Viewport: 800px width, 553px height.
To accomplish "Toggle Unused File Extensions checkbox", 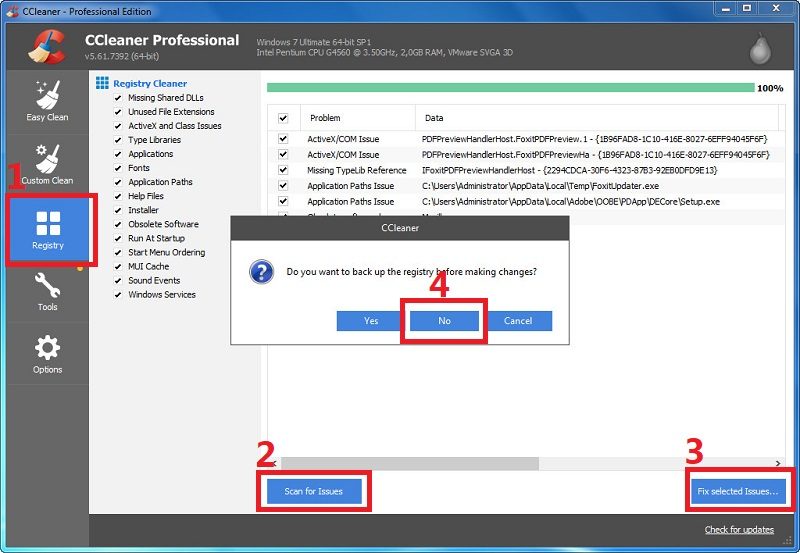I will point(118,112).
